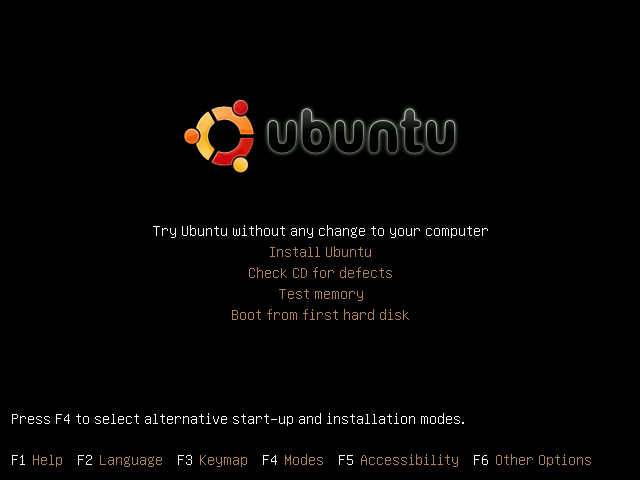Image resolution: width=640 pixels, height=480 pixels.
Task: Select Try Ubuntu without any change option
Action: pyautogui.click(x=320, y=231)
